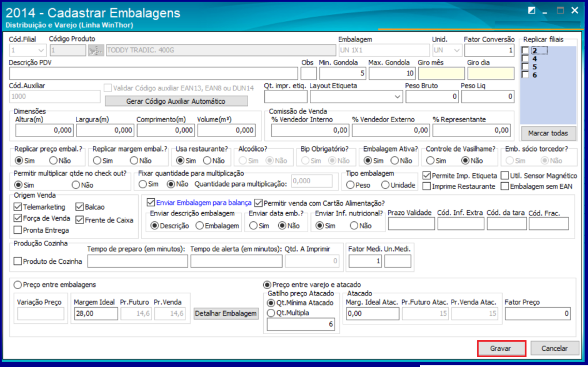Click the Largura(m) dimension field
The width and height of the screenshot is (588, 367).
[105, 130]
